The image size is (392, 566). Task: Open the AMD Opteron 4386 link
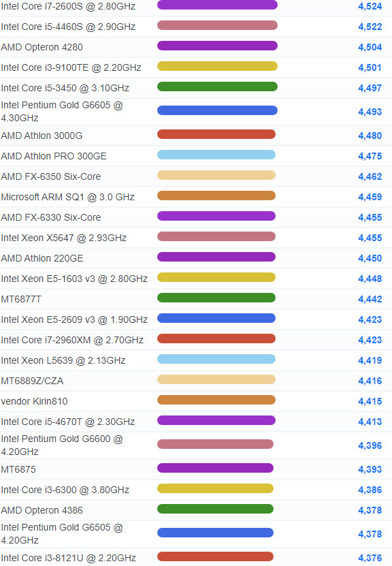[42, 510]
